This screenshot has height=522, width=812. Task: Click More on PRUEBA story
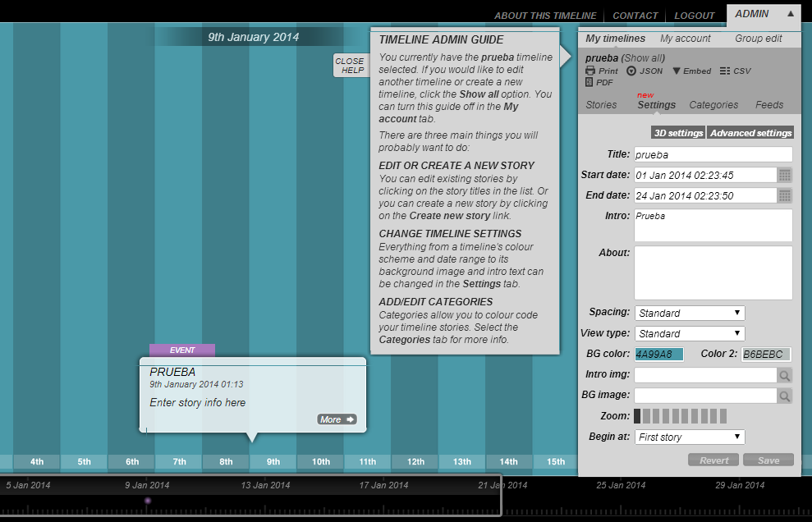coord(337,419)
